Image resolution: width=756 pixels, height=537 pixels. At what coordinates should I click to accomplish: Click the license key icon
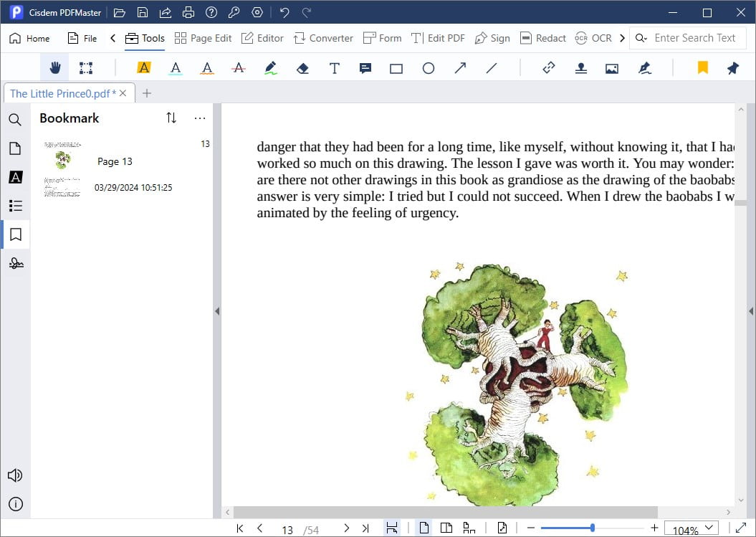234,12
